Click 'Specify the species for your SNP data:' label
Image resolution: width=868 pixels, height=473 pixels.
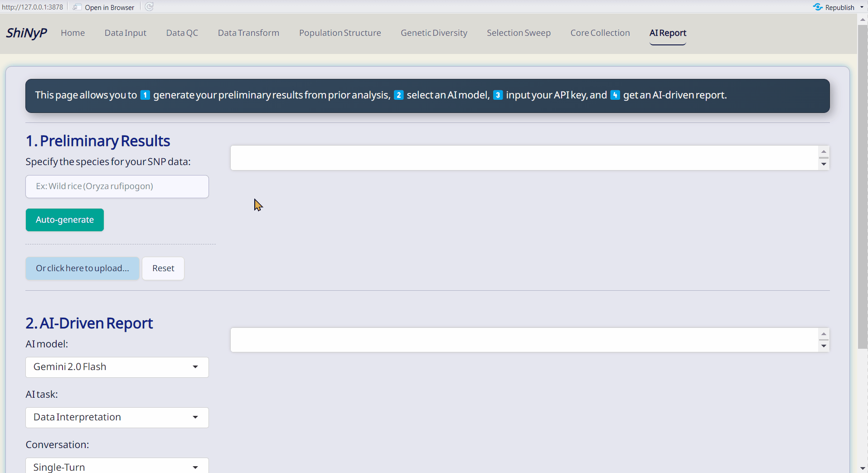click(x=108, y=162)
